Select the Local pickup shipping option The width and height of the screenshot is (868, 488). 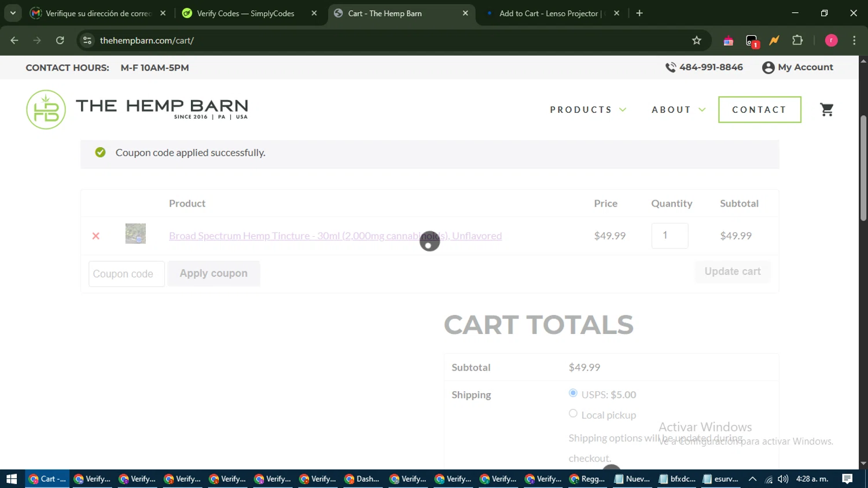(573, 413)
